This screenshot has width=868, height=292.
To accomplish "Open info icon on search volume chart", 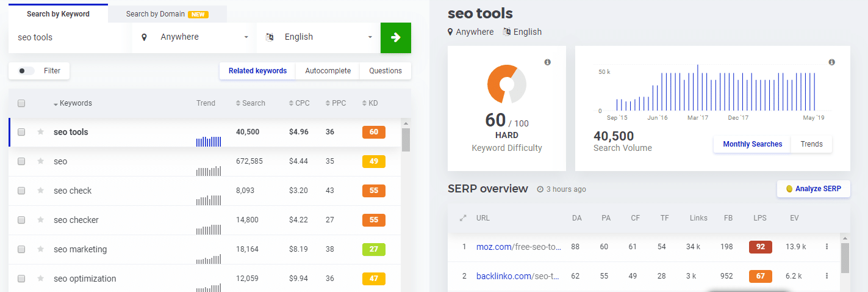I will [x=831, y=62].
